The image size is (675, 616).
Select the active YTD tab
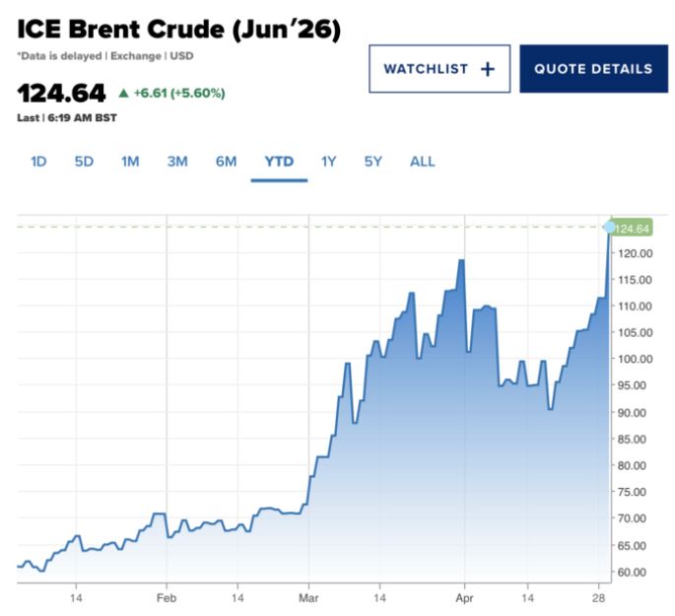pyautogui.click(x=279, y=162)
